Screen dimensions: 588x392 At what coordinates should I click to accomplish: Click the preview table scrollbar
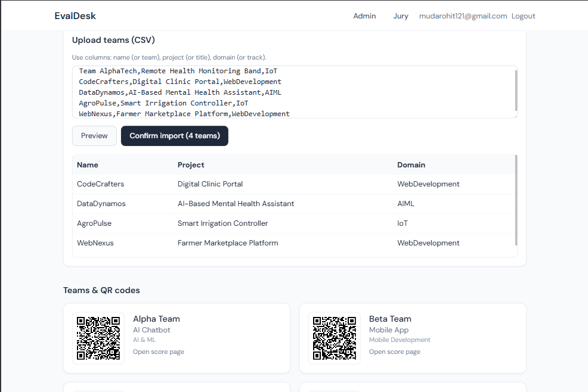(516, 200)
